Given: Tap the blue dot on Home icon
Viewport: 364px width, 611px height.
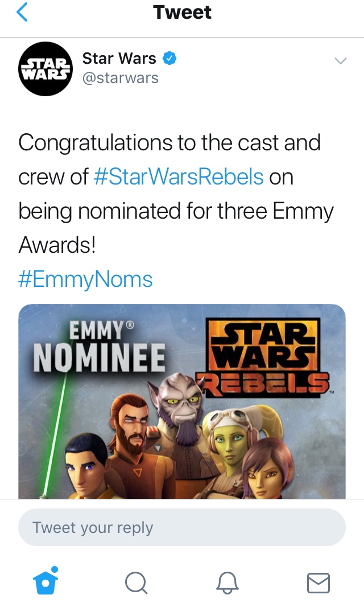Looking at the screenshot, I should point(55,569).
